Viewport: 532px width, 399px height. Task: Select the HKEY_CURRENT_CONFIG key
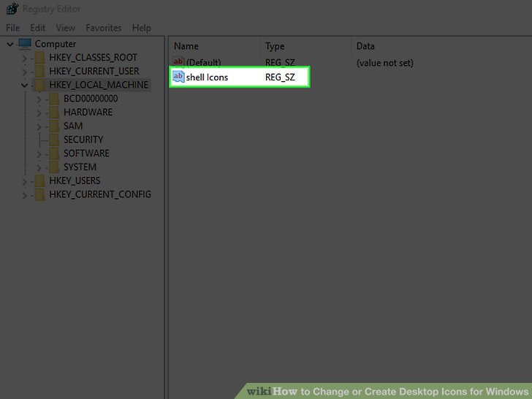[99, 194]
